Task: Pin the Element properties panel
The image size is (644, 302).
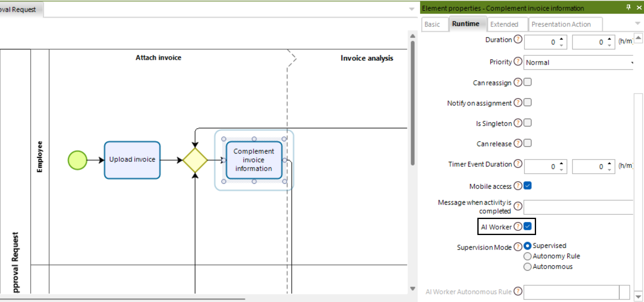Action: [628, 7]
